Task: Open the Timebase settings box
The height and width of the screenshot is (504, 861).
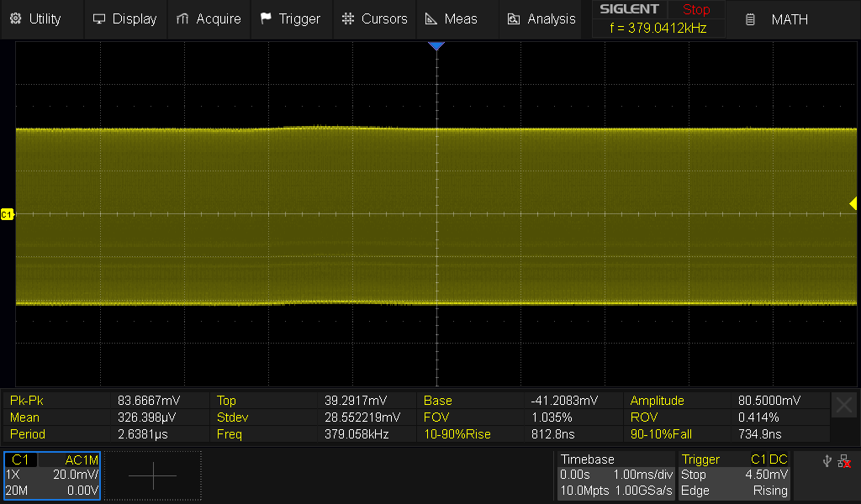Action: 616,475
